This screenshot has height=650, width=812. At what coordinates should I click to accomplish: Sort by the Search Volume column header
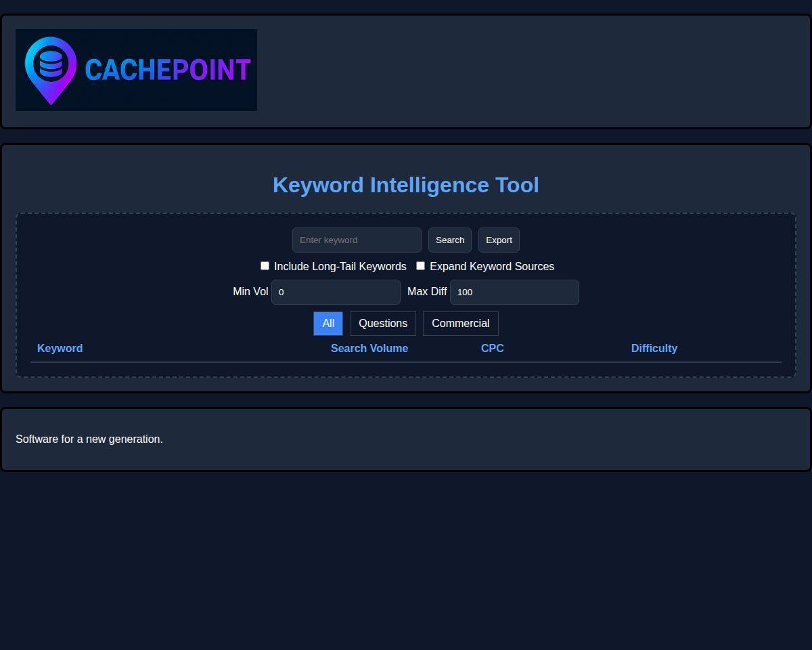(x=369, y=348)
